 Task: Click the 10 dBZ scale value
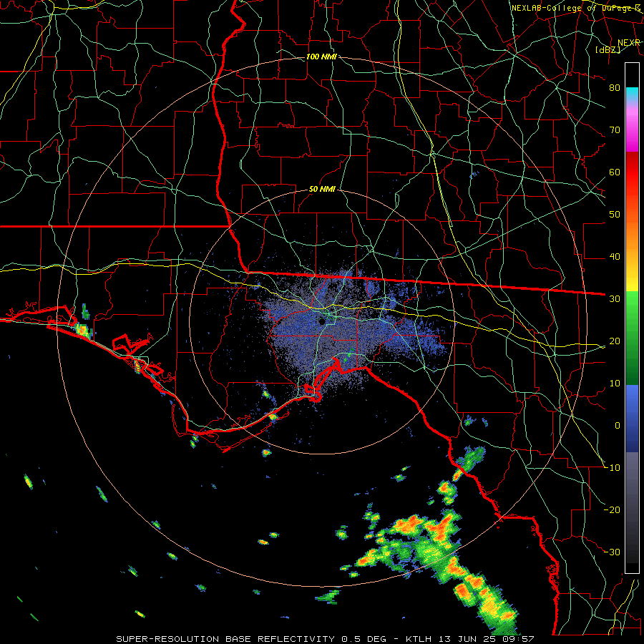pyautogui.click(x=615, y=384)
